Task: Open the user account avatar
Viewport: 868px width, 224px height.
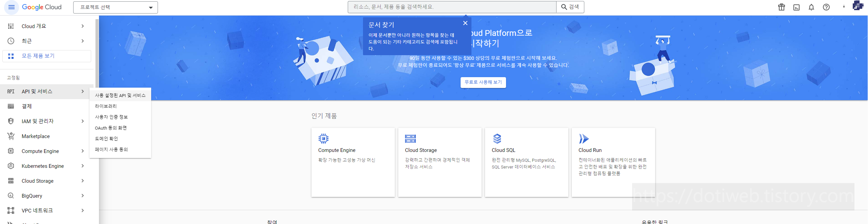Action: [858, 6]
